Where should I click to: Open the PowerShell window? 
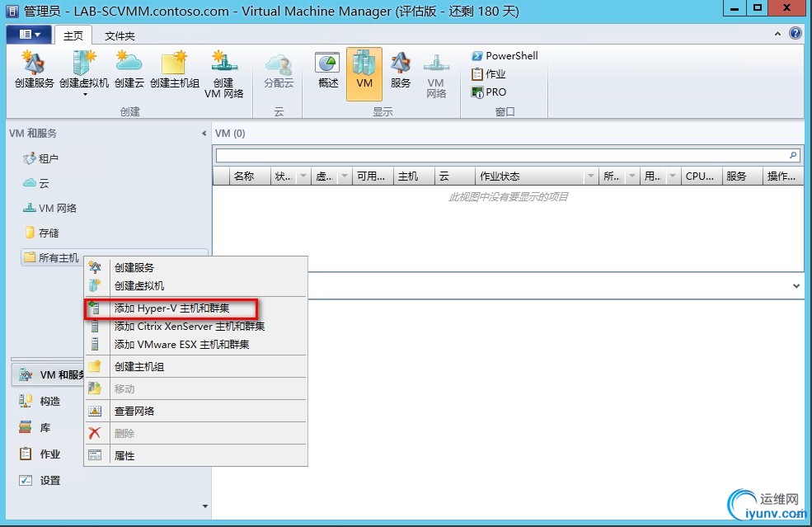505,55
